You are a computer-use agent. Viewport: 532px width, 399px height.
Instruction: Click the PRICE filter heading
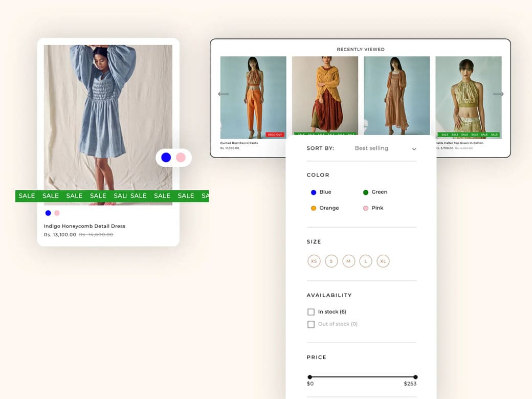tap(317, 357)
